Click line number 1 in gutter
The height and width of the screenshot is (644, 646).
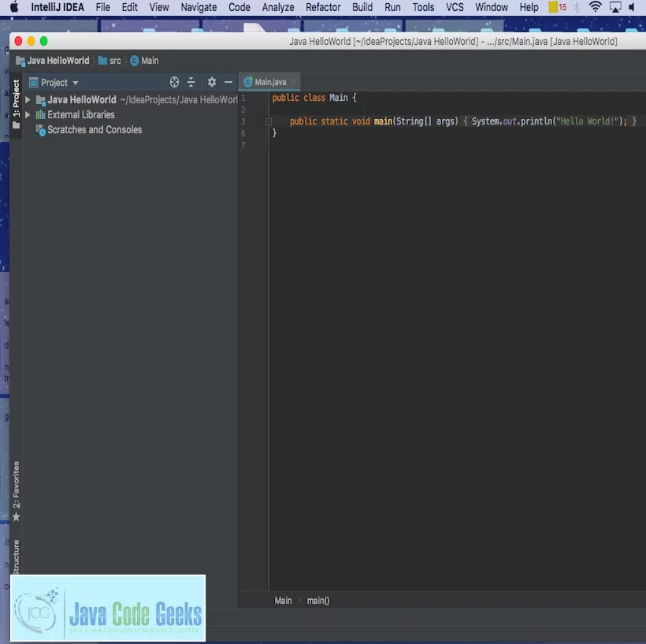point(243,98)
